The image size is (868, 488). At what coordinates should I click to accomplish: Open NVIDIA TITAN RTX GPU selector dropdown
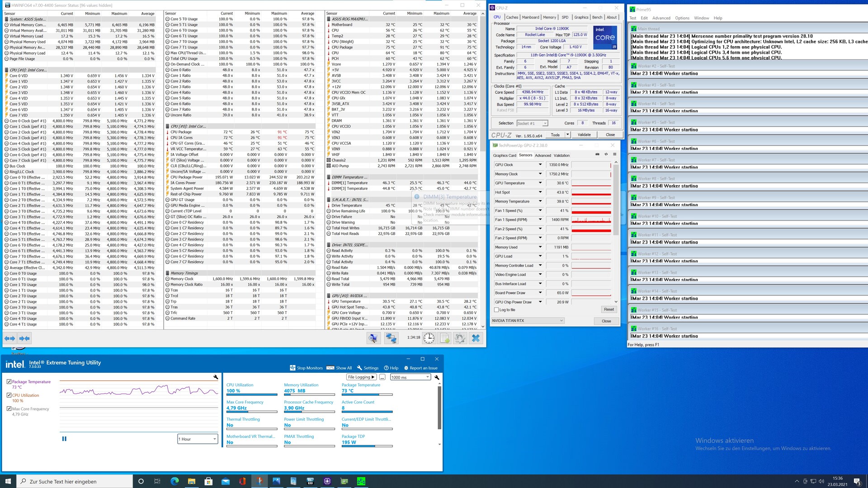[x=528, y=321]
